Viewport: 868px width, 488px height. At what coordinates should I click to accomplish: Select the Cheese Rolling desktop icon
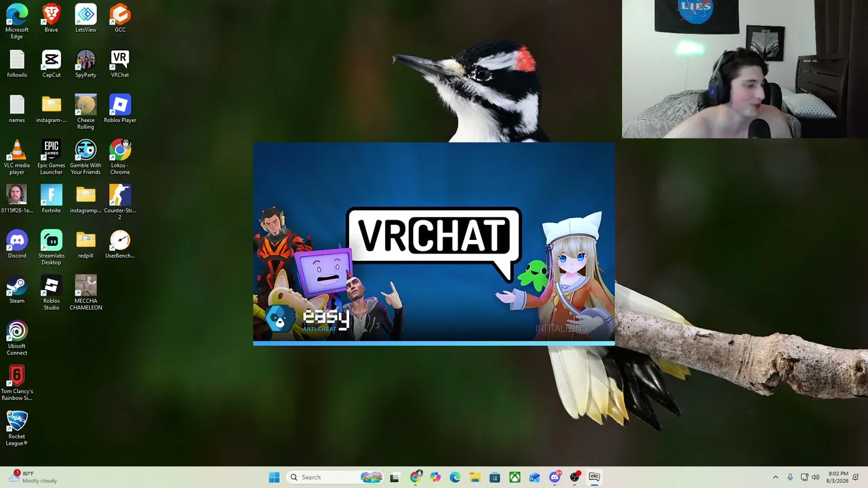coord(85,112)
